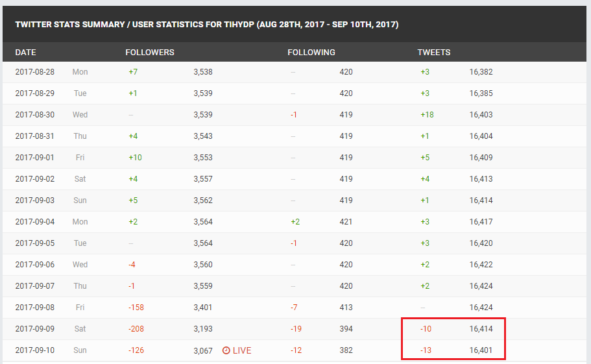
Task: Click the LIVE label in 2017-09-10 row
Action: pos(242,350)
